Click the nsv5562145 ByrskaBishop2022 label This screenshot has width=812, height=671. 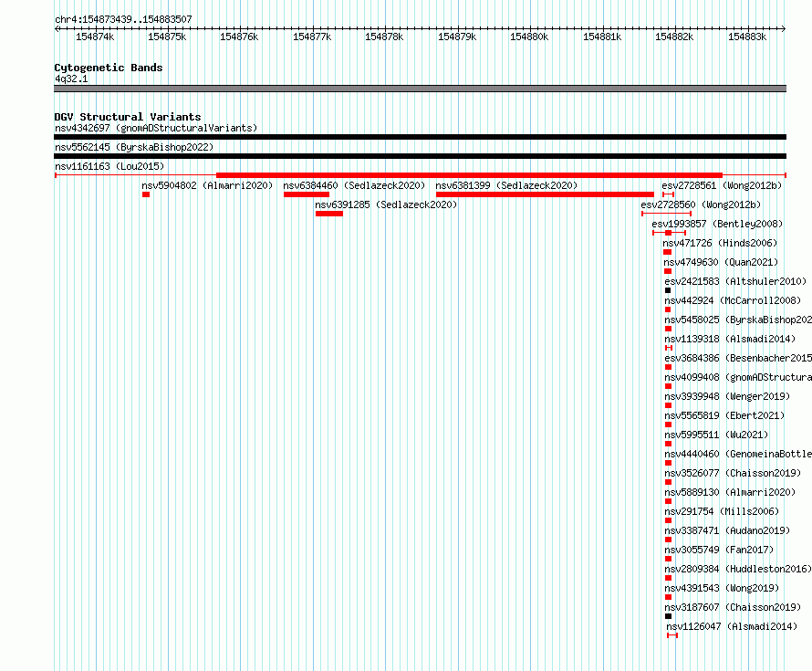(x=134, y=147)
